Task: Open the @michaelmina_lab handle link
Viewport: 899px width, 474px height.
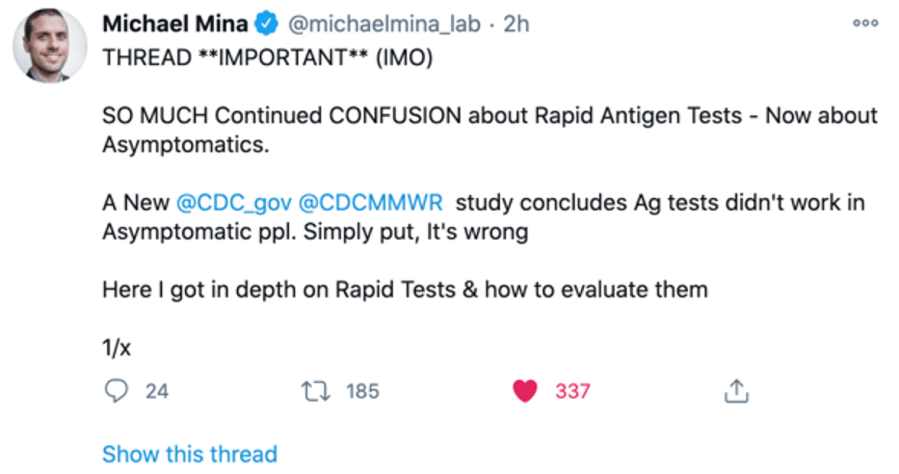Action: (383, 24)
